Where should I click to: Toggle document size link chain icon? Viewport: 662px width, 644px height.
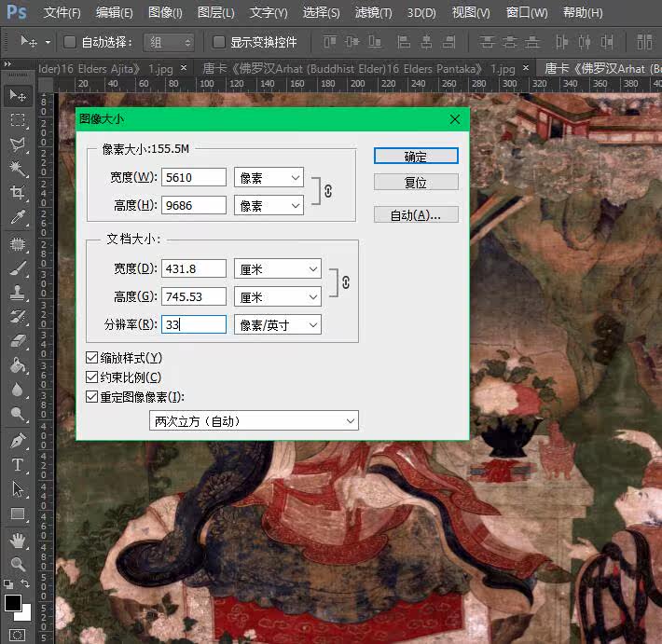coord(346,282)
